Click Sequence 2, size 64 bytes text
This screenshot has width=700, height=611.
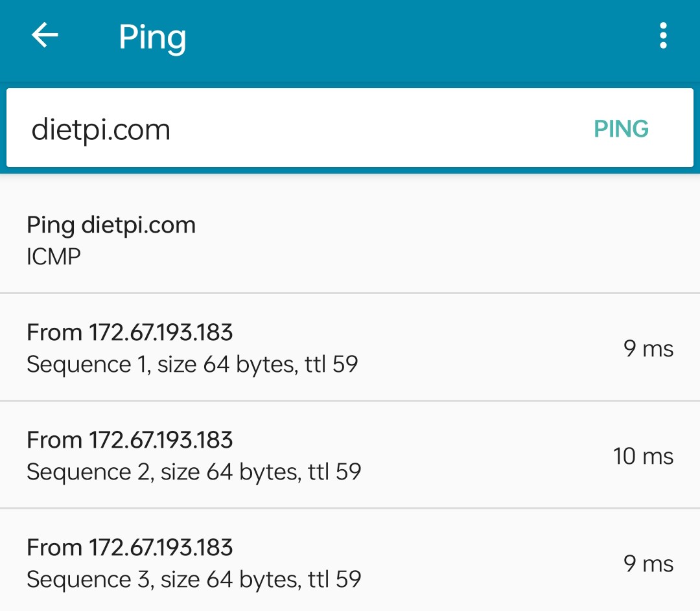(164, 472)
